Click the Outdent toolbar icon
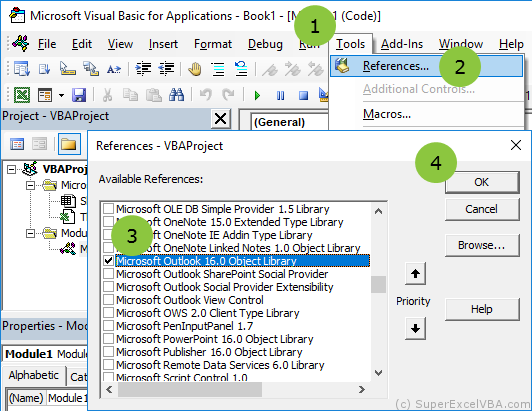The image size is (532, 411). [166, 69]
